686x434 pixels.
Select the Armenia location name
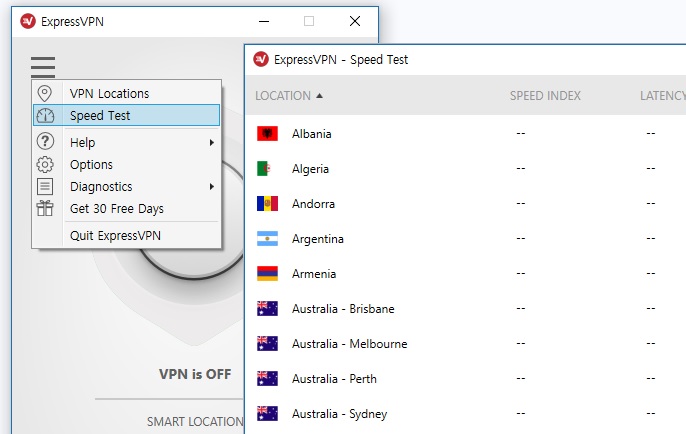tap(314, 273)
